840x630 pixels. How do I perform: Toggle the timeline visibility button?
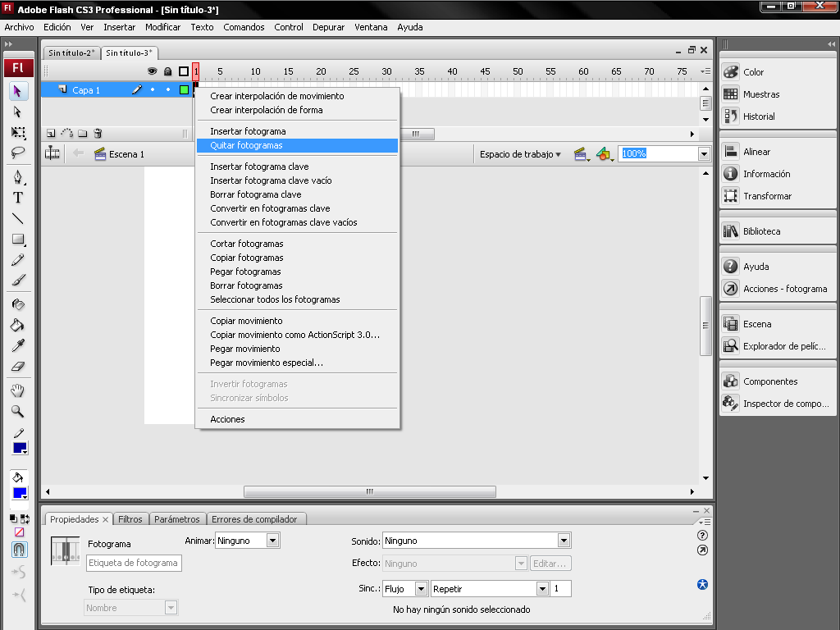click(x=52, y=153)
